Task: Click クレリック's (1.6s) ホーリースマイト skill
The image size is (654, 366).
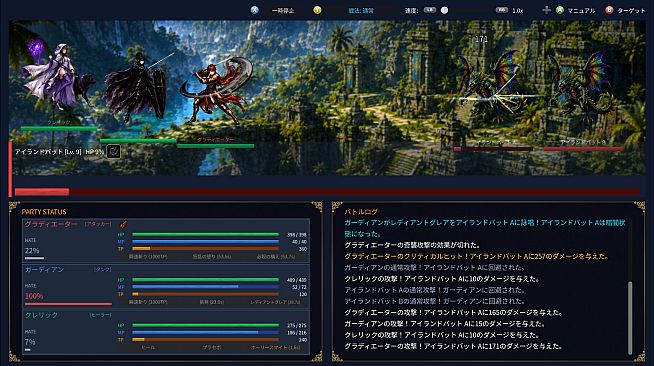Action: coord(275,347)
